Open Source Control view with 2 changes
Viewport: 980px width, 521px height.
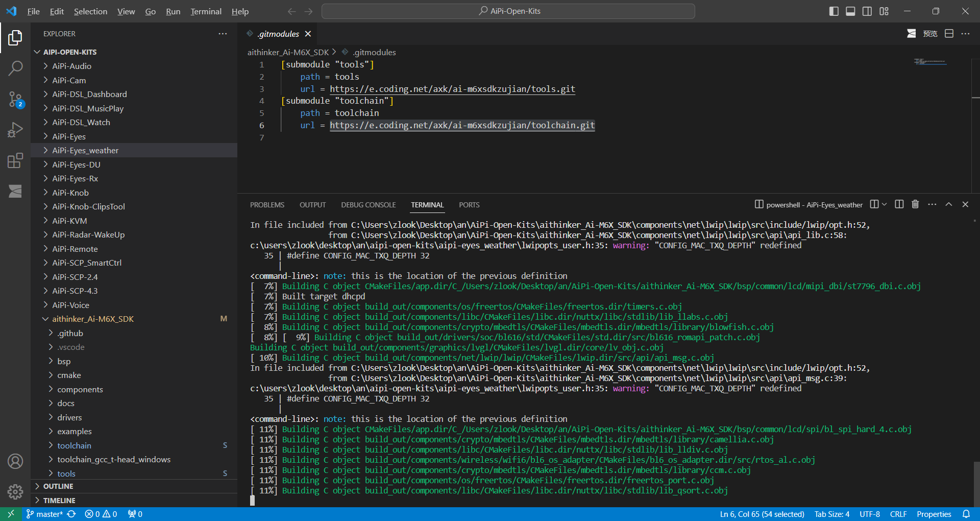pos(15,99)
